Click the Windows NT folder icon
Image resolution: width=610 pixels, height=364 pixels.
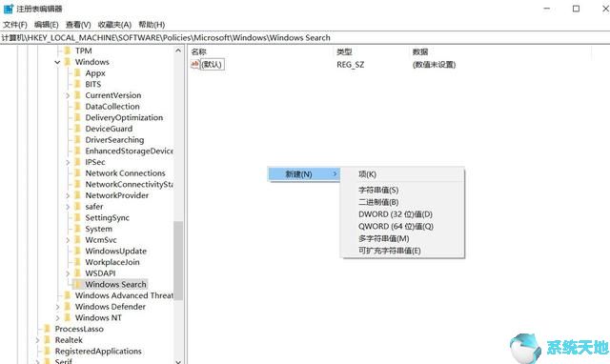[68, 317]
